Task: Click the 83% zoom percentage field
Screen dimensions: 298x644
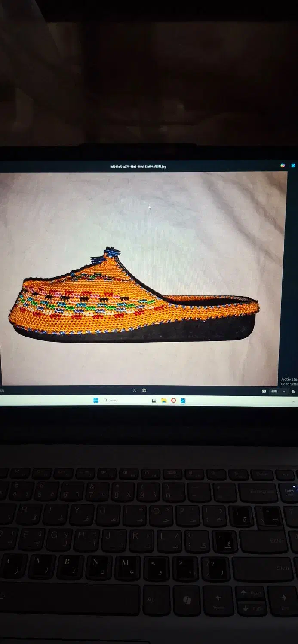Action: [x=274, y=392]
